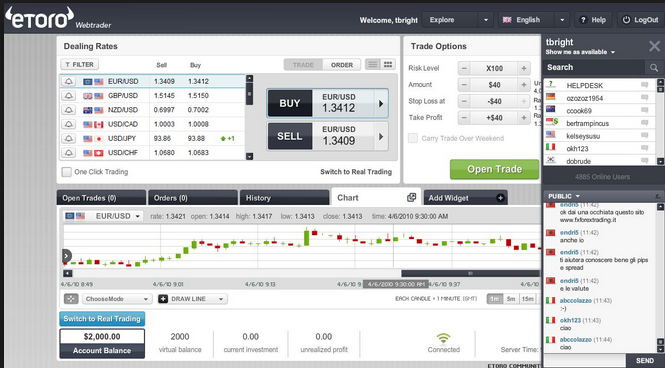Enable One Click Trading checkbox

point(67,172)
